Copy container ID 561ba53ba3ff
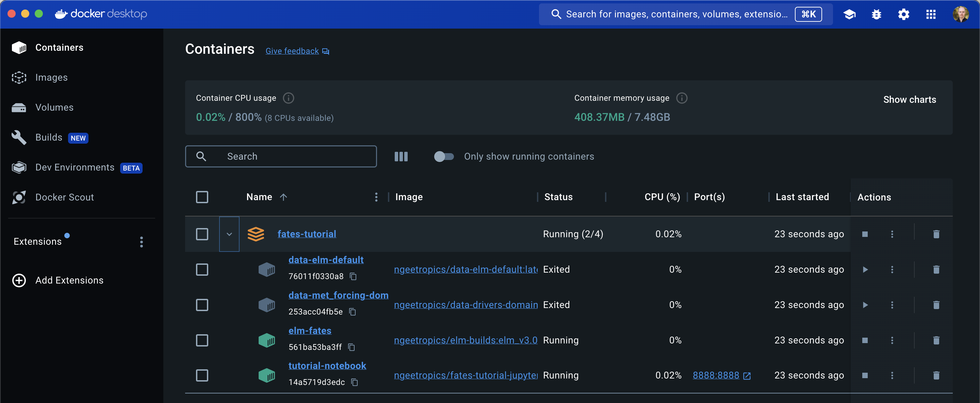The height and width of the screenshot is (403, 980). point(352,347)
